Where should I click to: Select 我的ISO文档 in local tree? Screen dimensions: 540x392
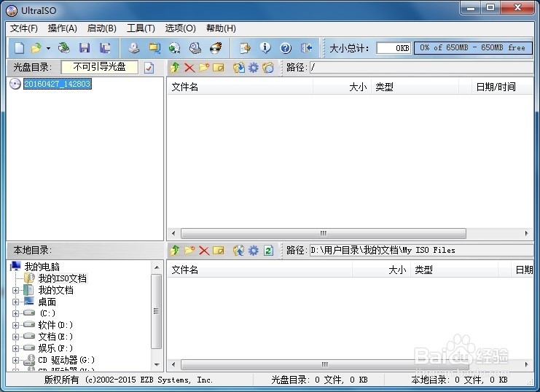click(x=63, y=278)
